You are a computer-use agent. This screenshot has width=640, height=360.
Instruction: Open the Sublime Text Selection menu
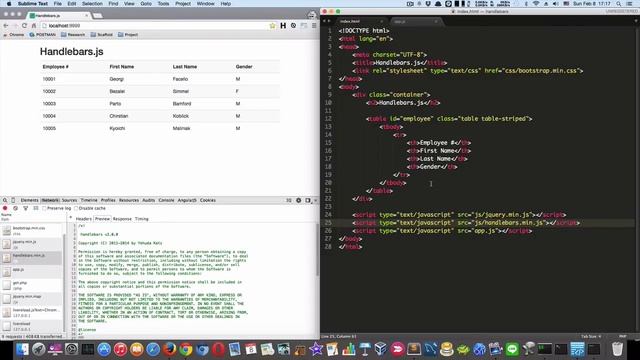click(x=92, y=4)
